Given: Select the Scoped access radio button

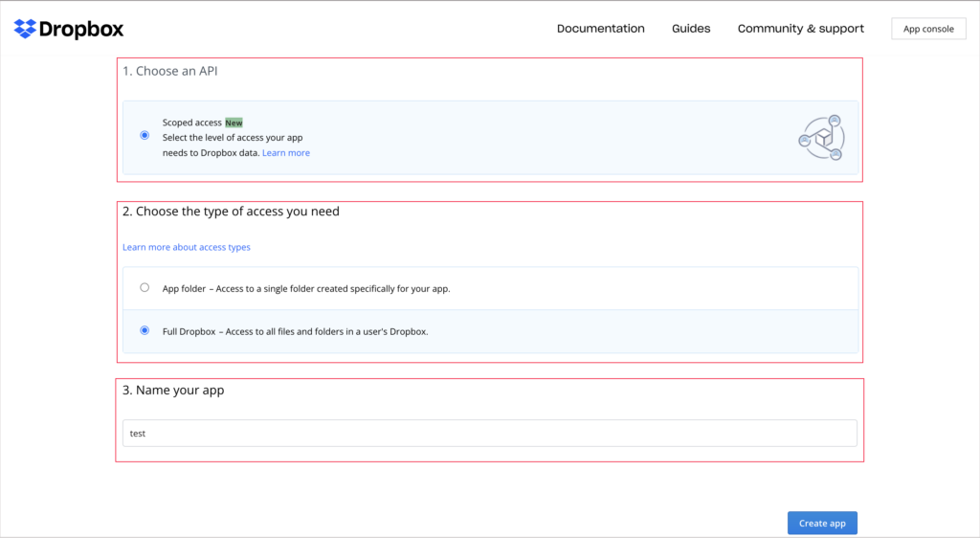Looking at the screenshot, I should pos(145,135).
